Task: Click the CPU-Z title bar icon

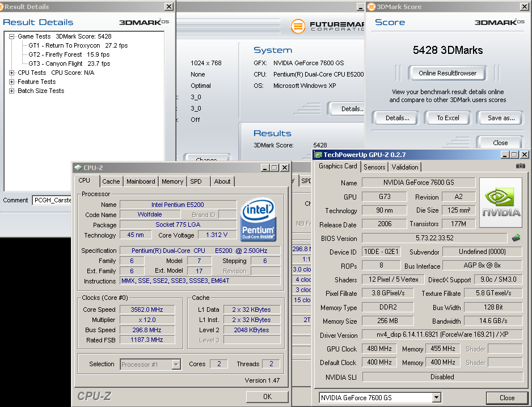Action: tap(78, 168)
